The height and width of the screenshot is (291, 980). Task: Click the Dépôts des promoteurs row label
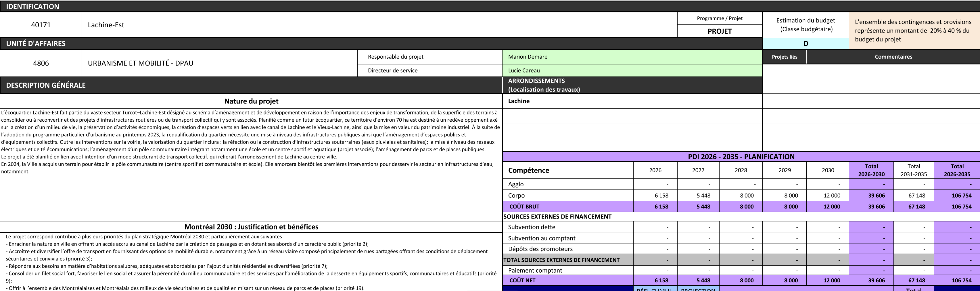pyautogui.click(x=540, y=249)
